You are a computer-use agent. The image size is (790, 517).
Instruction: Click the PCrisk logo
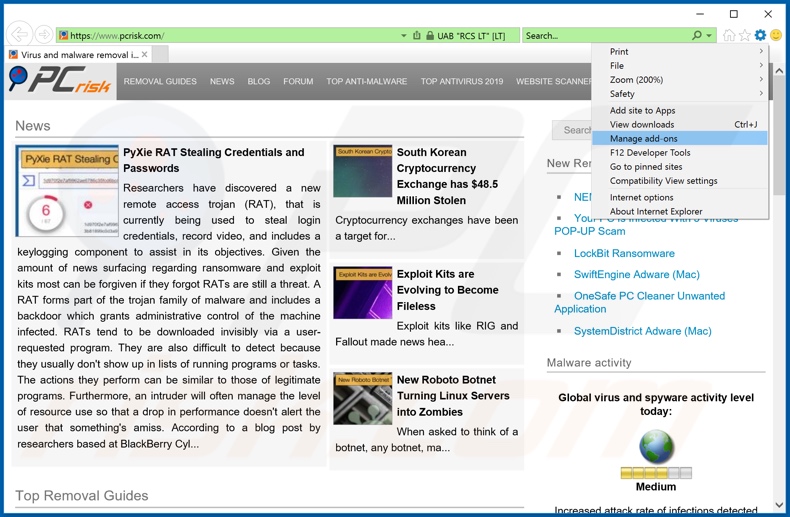pyautogui.click(x=60, y=80)
